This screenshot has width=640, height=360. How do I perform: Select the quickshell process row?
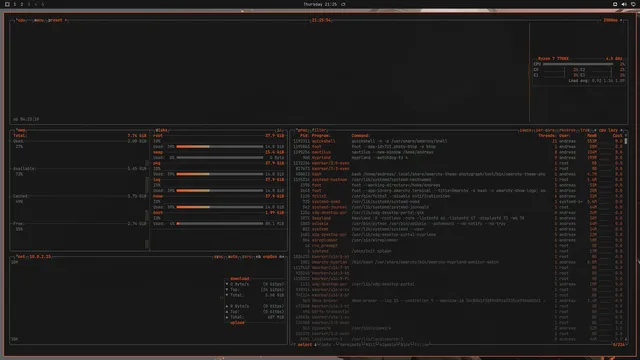tap(458, 141)
